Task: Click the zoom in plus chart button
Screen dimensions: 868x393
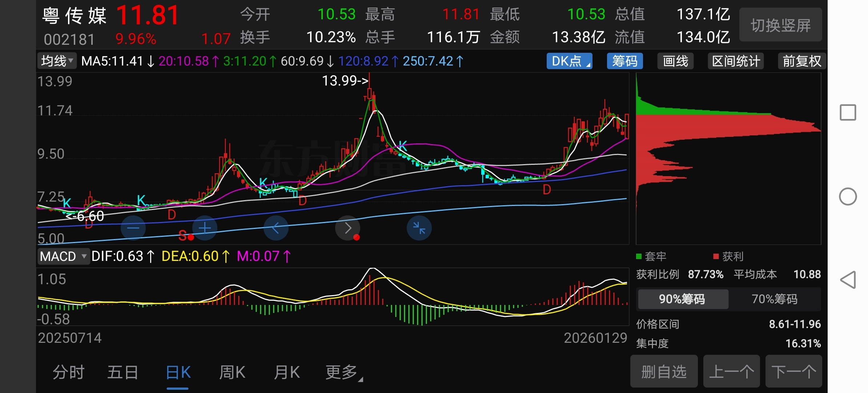Action: tap(205, 228)
